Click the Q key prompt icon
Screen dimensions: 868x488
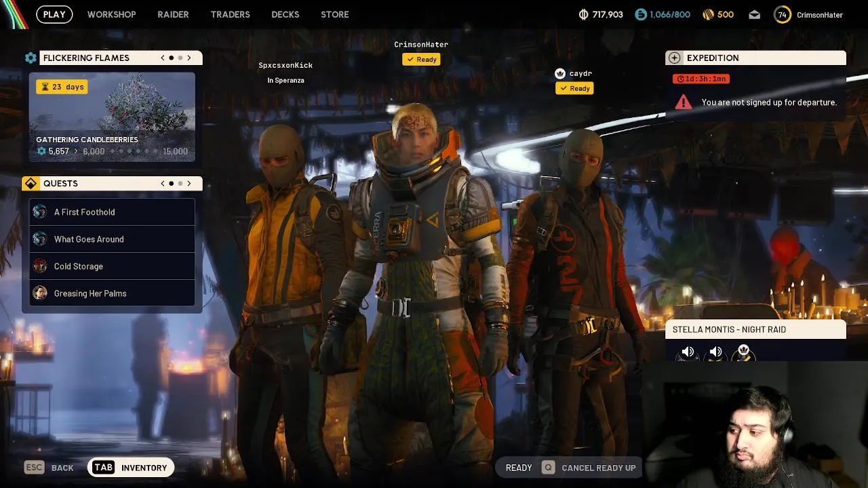548,468
